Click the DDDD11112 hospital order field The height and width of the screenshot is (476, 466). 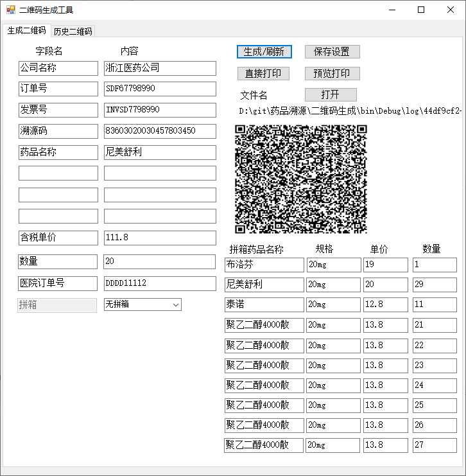[160, 283]
